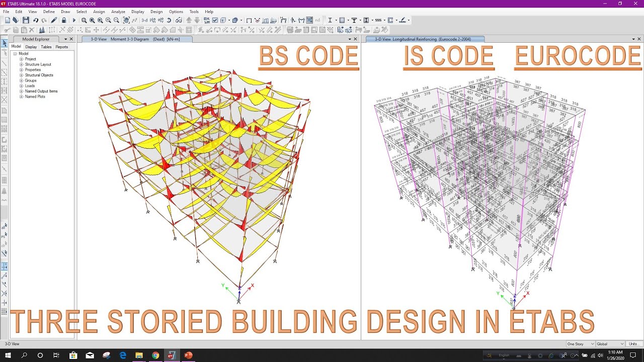Open the Display menu
Viewport: 644px width, 362px height.
pyautogui.click(x=138, y=12)
